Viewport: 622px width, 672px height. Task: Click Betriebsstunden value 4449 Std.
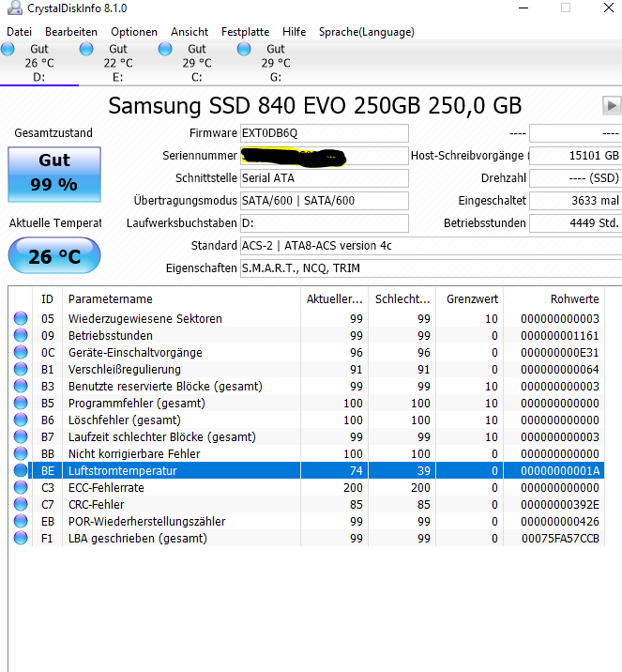click(576, 223)
